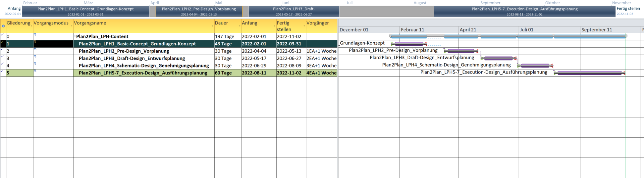The image size is (644, 178).
Task: Click the task mode icon for LPH5-7_Execution-Design row
Action: (35, 71)
